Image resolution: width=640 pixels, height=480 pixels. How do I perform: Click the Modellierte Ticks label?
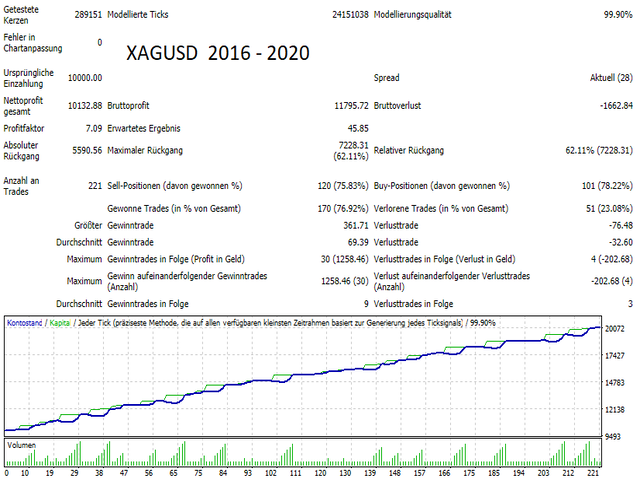pos(138,15)
